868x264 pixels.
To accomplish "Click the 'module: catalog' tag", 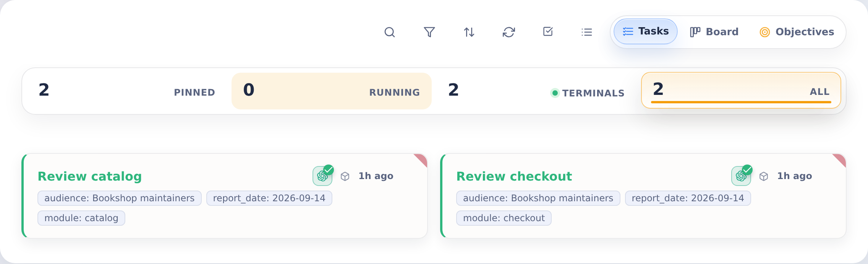I will pyautogui.click(x=81, y=218).
